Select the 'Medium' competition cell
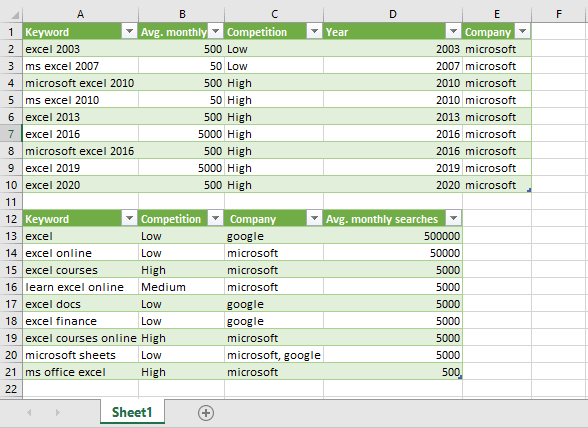588x428 pixels. [x=182, y=287]
